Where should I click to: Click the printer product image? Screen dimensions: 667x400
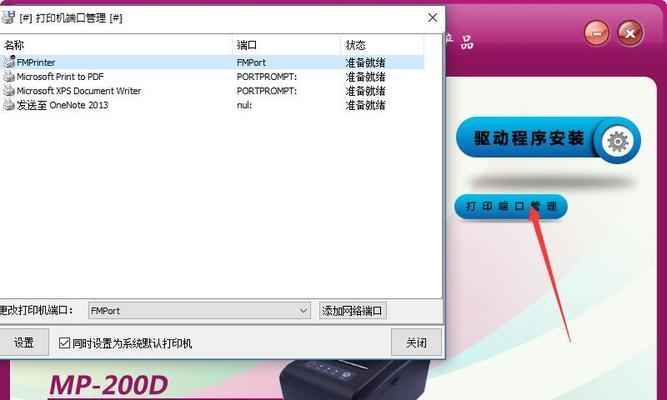pos(355,380)
